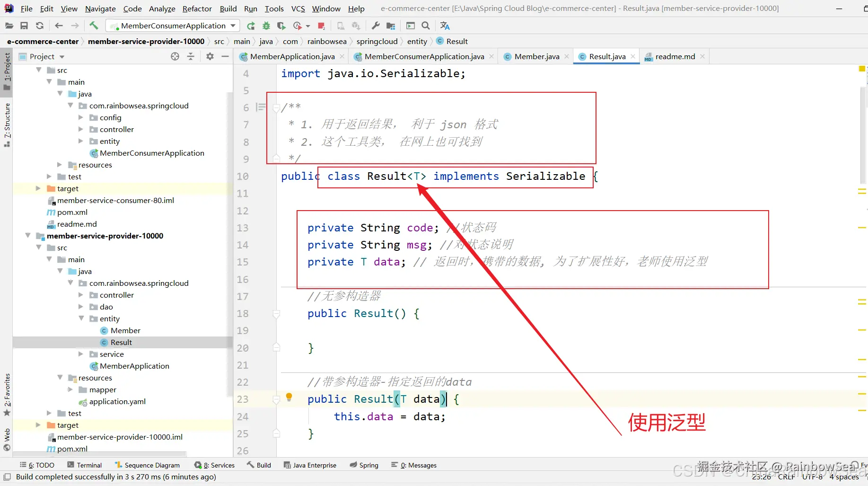Open the Java Enterprise tool window

click(x=310, y=465)
